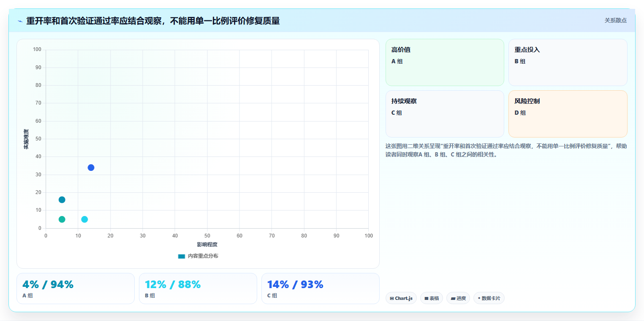Screen dimensions: 644x321
Task: Select the cyan scatter point near x 12
Action: click(84, 219)
